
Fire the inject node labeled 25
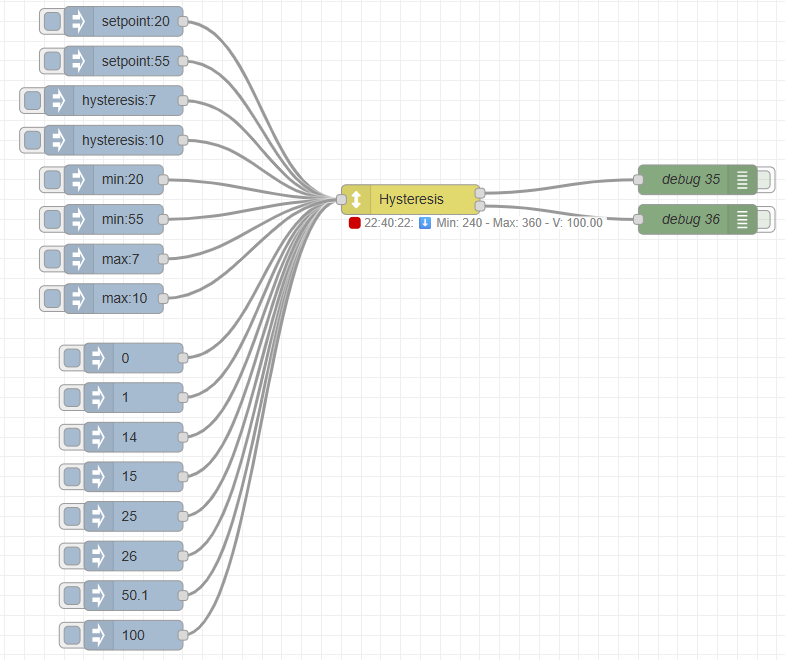72,516
